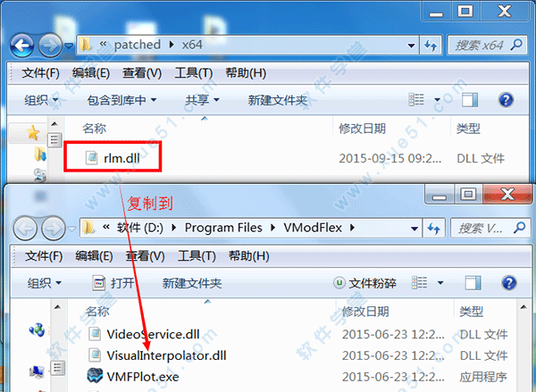Click 新建文件夹 in the x64 window

[278, 100]
